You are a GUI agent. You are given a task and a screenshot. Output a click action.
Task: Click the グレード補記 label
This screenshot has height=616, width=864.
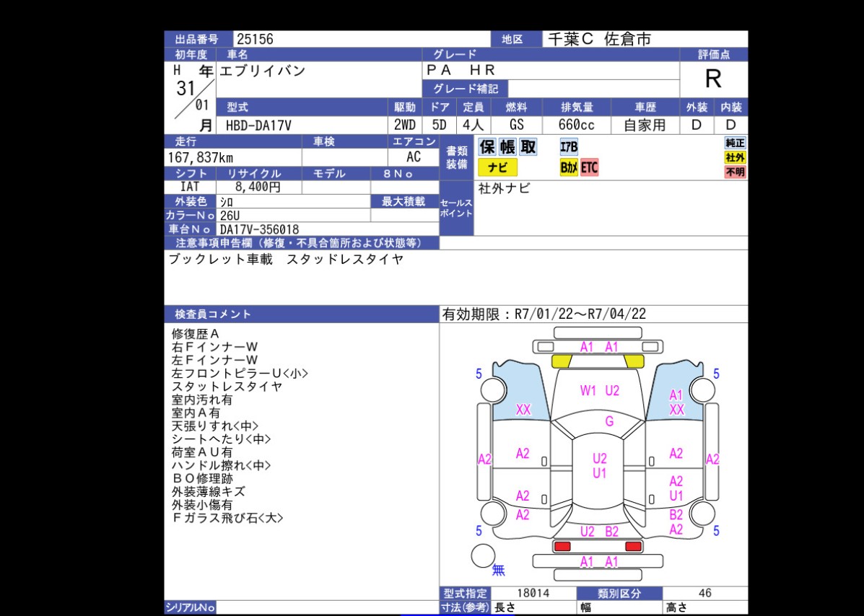tap(466, 89)
